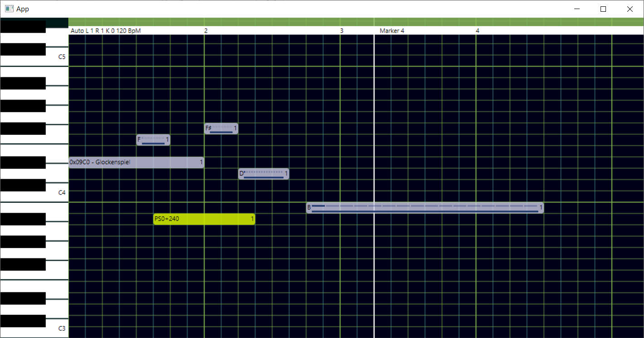Viewport: 644px width, 338px height.
Task: Click the 0x09C0 Glockenspiel event block
Action: (136, 162)
